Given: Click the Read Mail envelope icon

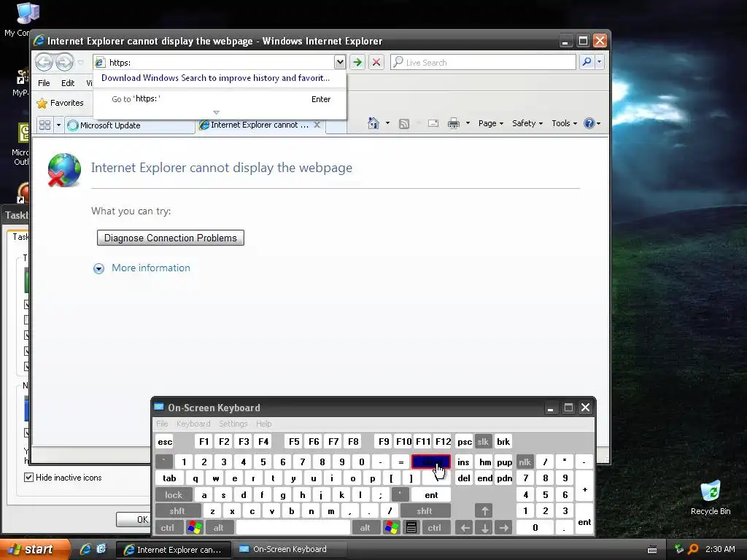Looking at the screenshot, I should point(433,124).
